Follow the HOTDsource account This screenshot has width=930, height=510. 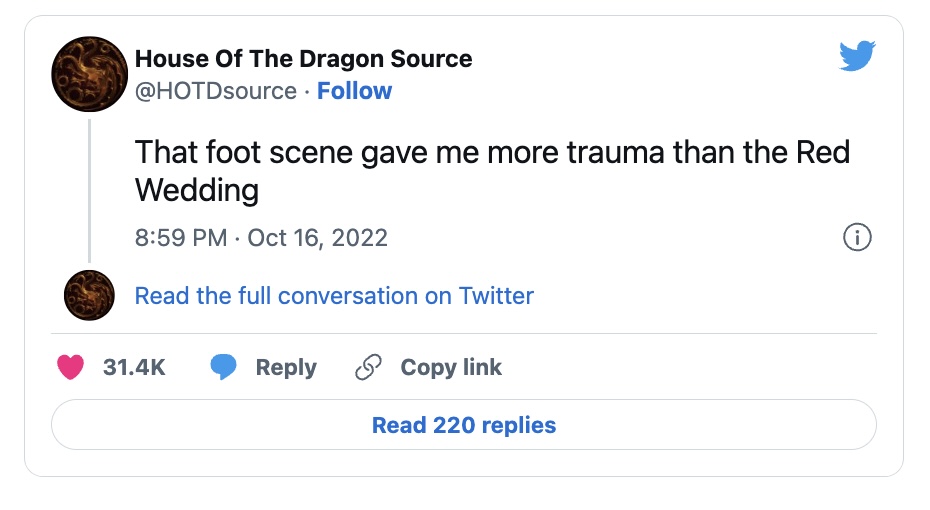click(x=354, y=91)
